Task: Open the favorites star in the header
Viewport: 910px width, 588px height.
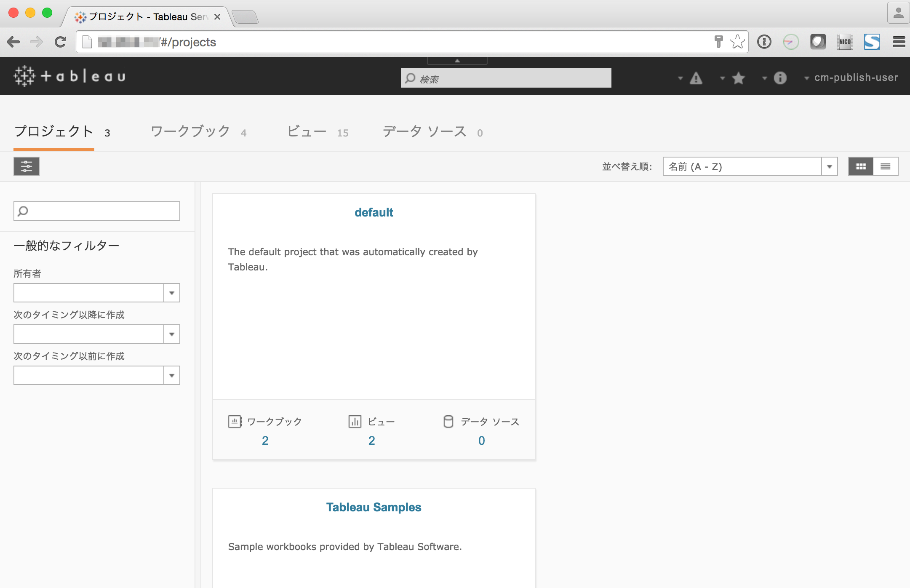Action: [738, 78]
